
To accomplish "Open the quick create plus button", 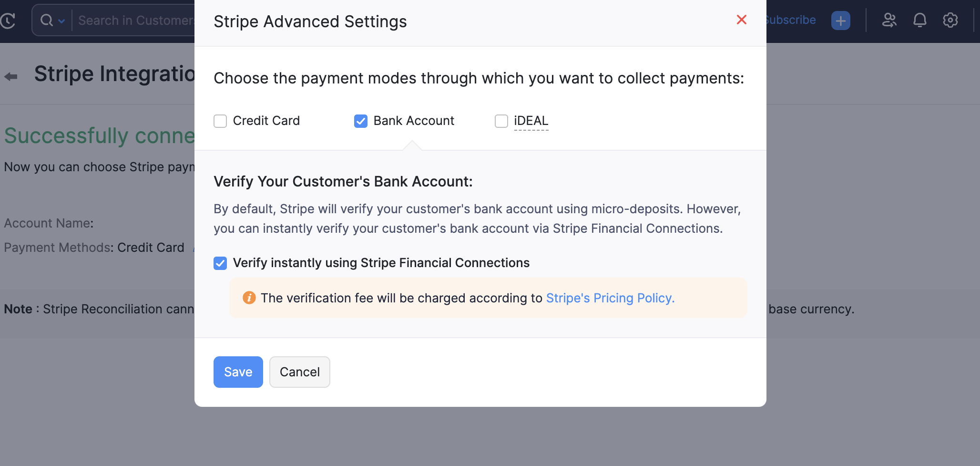I will 840,21.
